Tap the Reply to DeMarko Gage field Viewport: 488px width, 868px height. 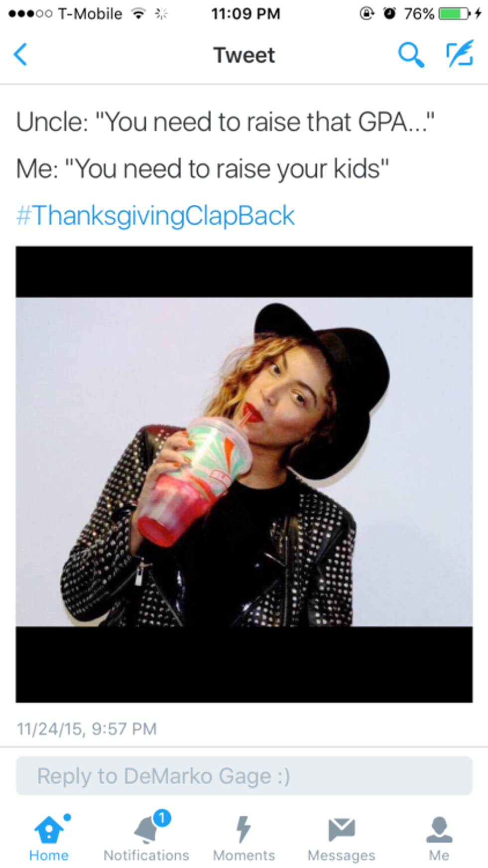[x=244, y=776]
